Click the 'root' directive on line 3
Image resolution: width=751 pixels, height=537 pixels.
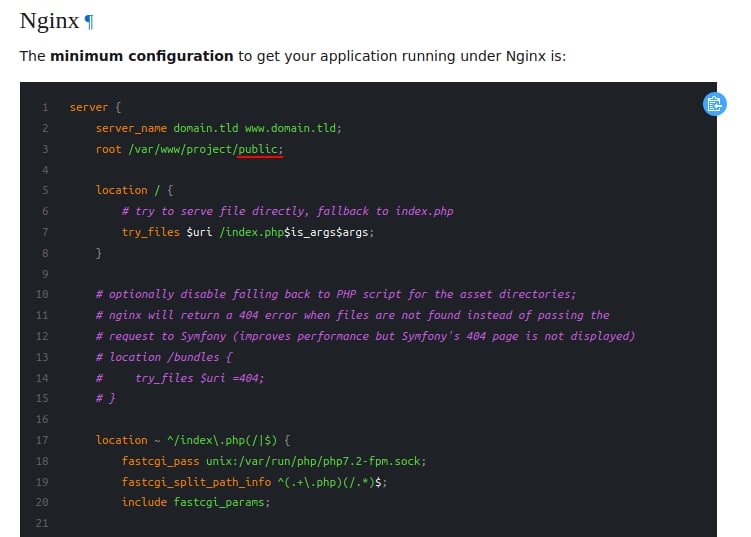point(109,149)
